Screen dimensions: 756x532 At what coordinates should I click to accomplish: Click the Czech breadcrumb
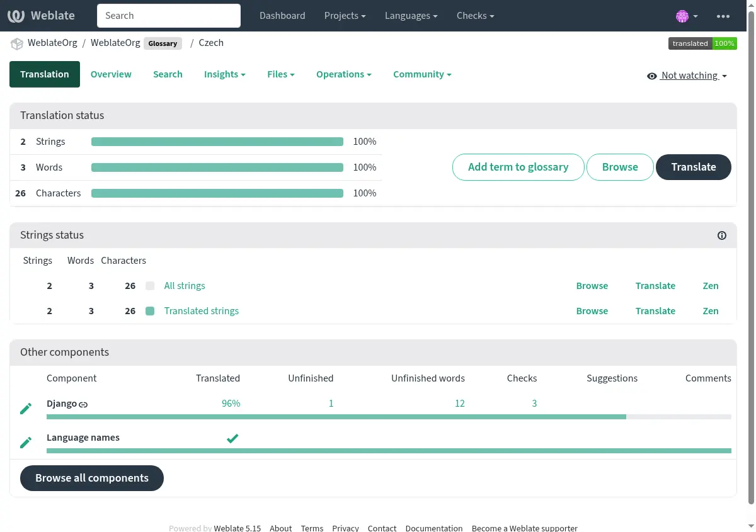point(211,43)
